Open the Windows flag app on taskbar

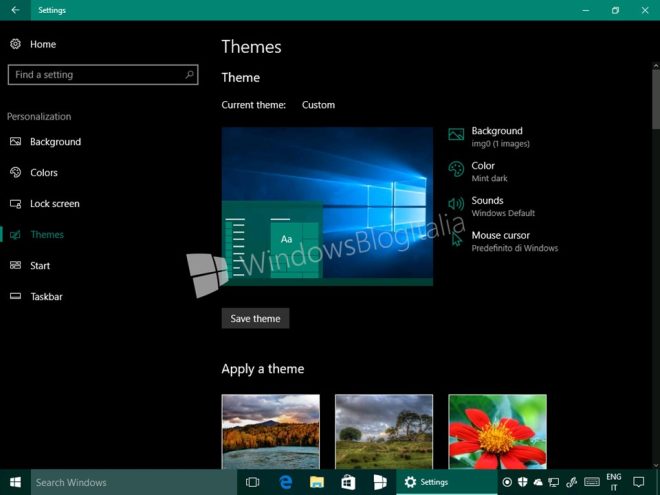(x=380, y=482)
